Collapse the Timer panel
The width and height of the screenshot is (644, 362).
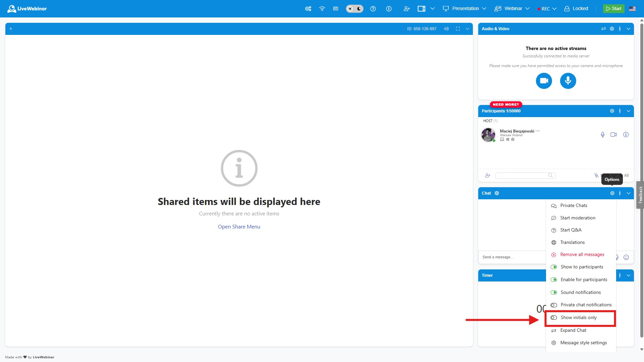pos(628,275)
